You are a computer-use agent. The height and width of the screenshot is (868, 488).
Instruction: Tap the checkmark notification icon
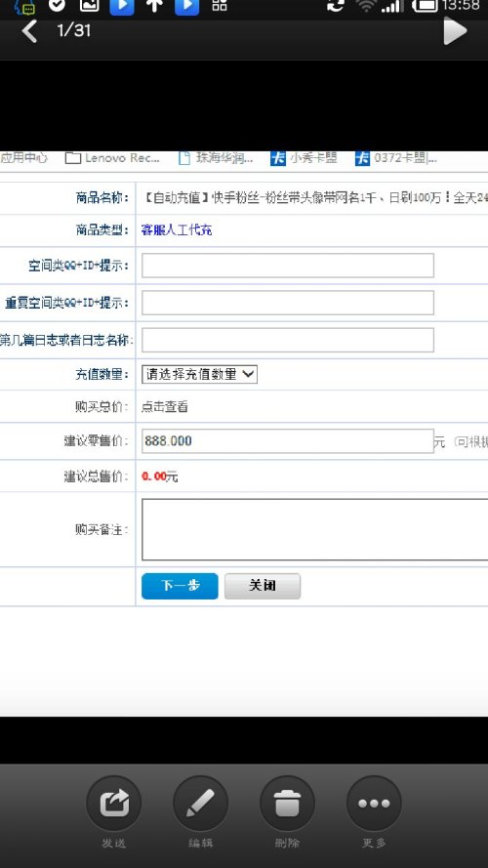click(x=57, y=6)
